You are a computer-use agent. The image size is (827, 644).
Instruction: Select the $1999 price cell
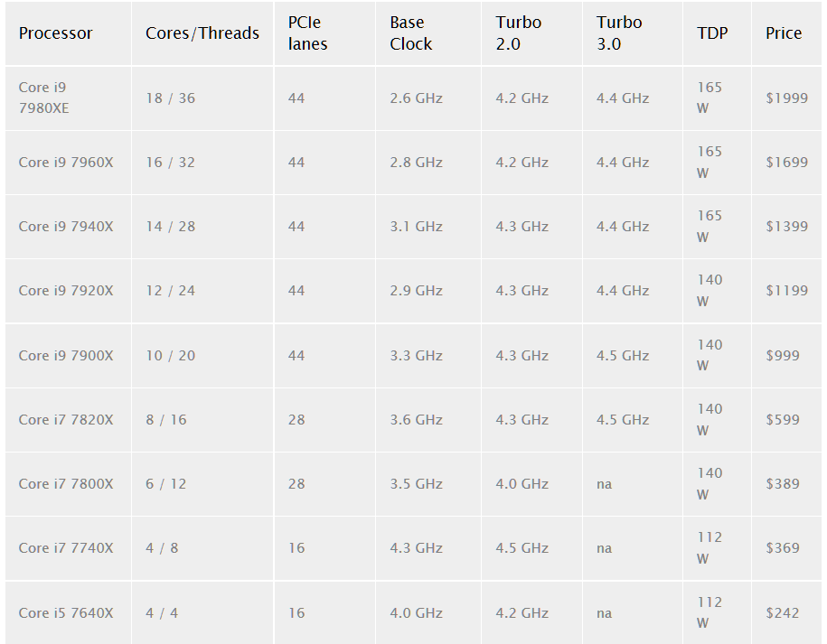pyautogui.click(x=786, y=98)
